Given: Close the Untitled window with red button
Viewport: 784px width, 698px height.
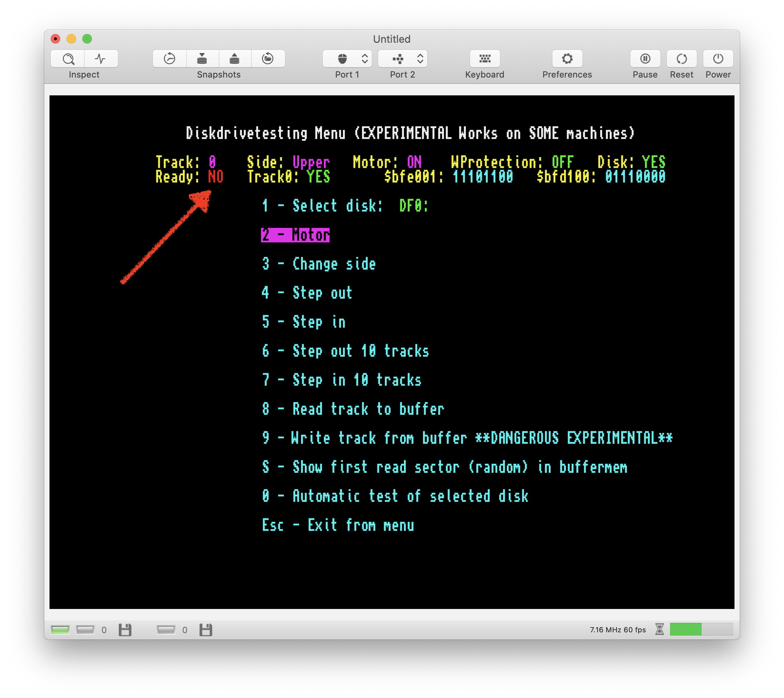Looking at the screenshot, I should (55, 39).
